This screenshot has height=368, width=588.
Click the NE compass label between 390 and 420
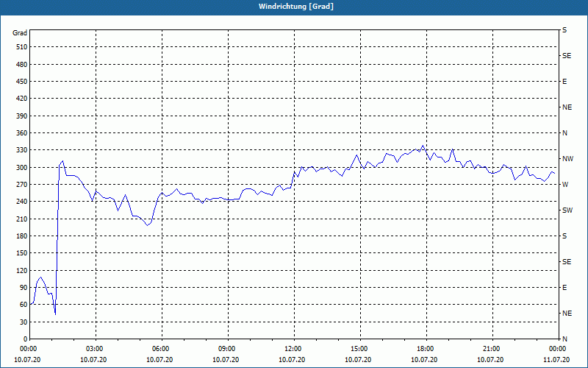coord(567,107)
